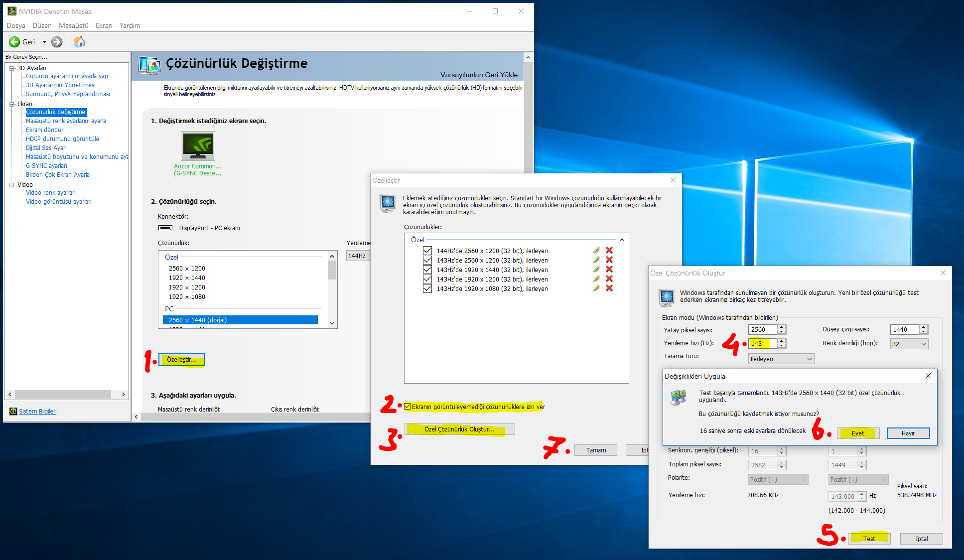The width and height of the screenshot is (964, 560).
Task: Select the Ancor Communications monitor icon
Action: pyautogui.click(x=198, y=145)
